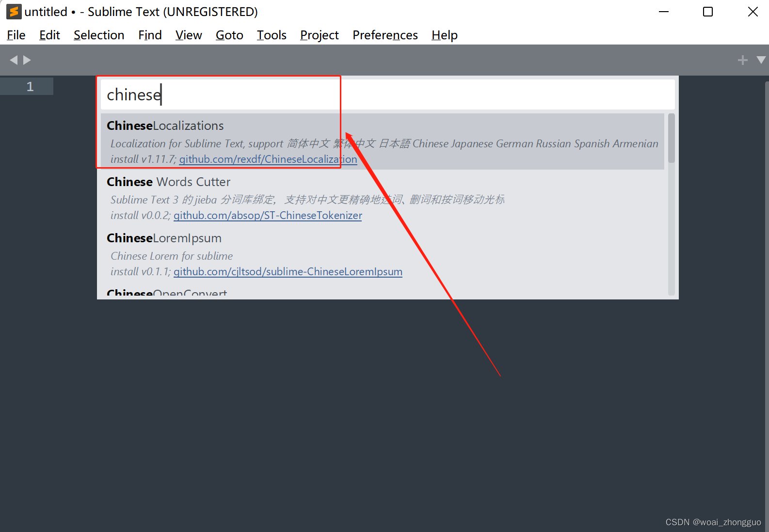Minimize the Sublime Text window

click(x=664, y=12)
